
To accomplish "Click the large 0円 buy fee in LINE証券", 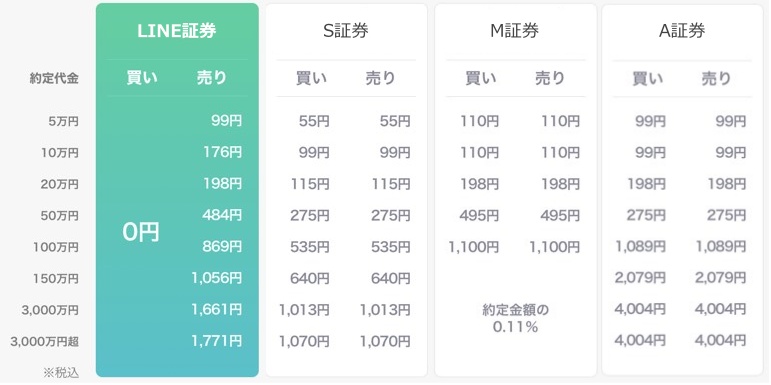I will pyautogui.click(x=141, y=232).
